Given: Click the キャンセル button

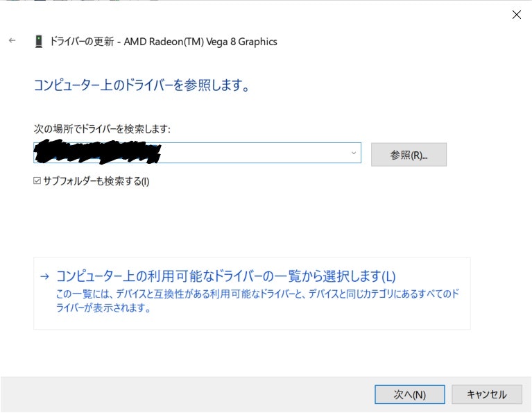Looking at the screenshot, I should (x=486, y=394).
